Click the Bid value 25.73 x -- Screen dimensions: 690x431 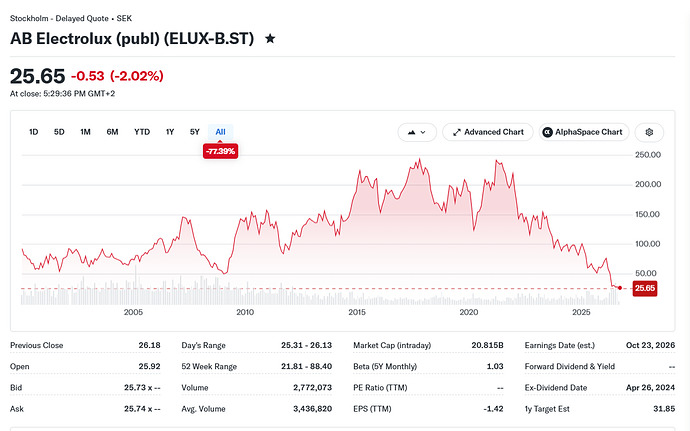pyautogui.click(x=142, y=388)
